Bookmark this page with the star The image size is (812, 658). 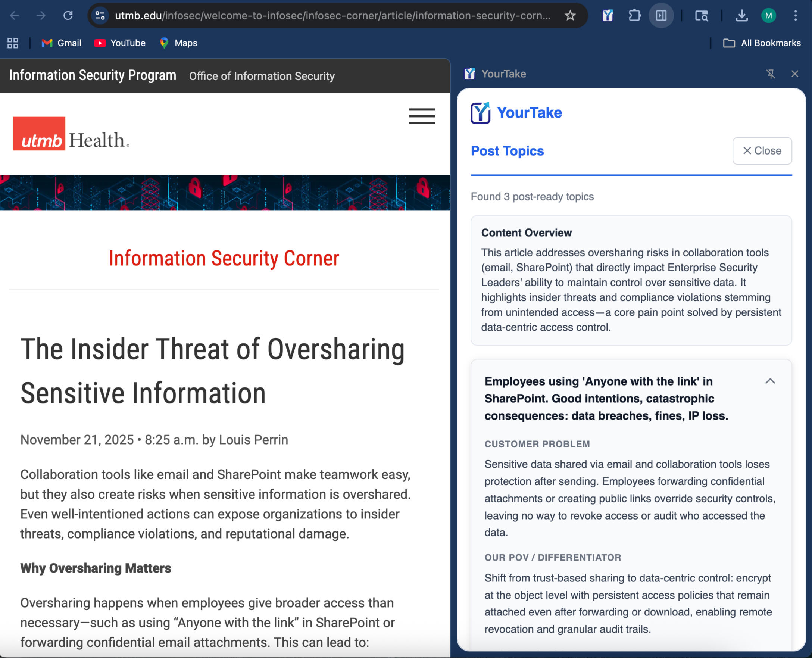[x=570, y=16]
